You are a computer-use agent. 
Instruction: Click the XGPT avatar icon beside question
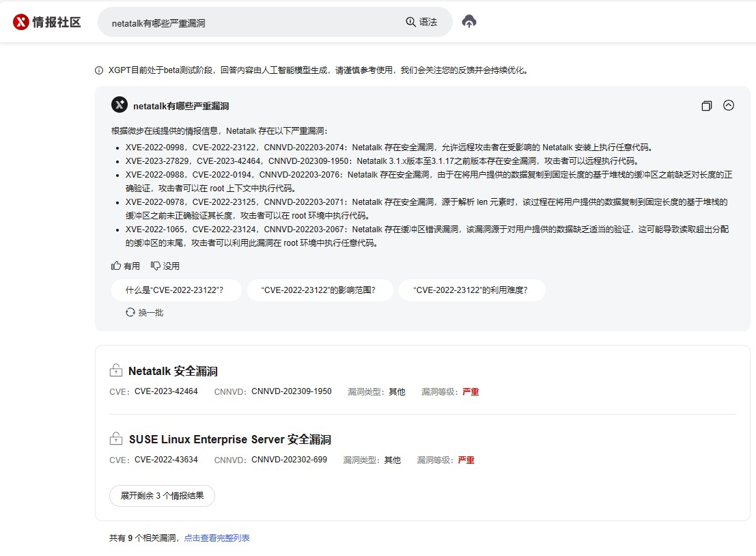[120, 105]
